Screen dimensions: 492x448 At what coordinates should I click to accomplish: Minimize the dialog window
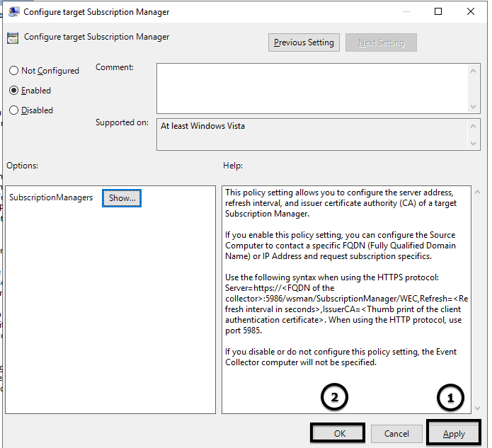[406, 11]
